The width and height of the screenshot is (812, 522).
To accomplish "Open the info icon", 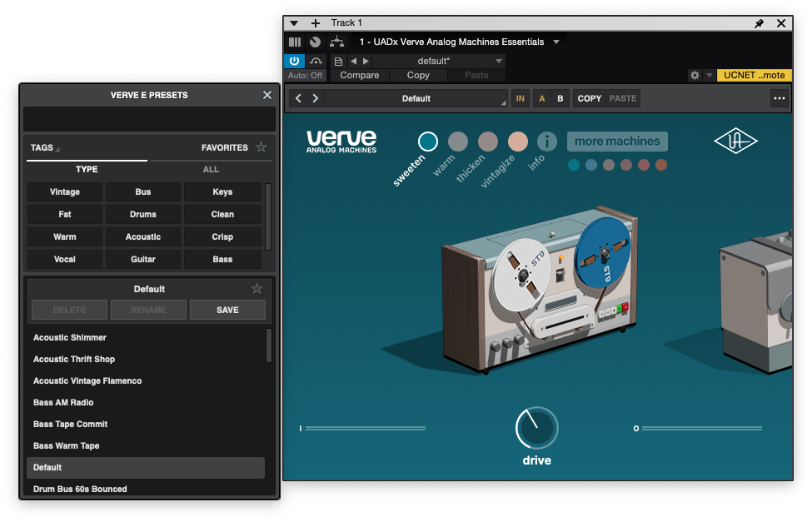I will [x=547, y=142].
